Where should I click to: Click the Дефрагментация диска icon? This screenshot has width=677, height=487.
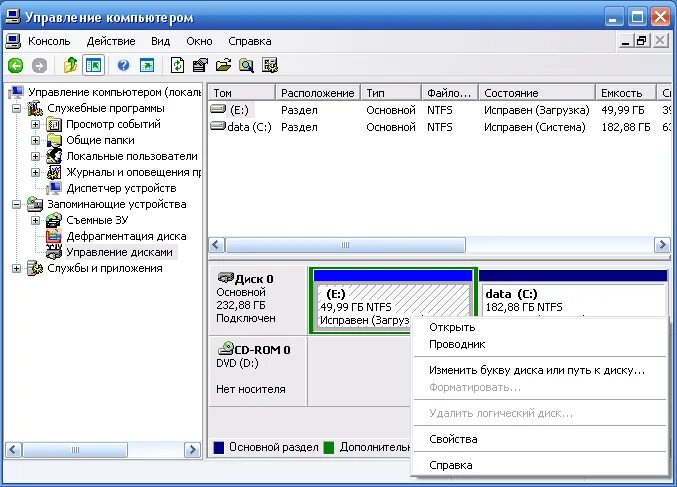54,236
